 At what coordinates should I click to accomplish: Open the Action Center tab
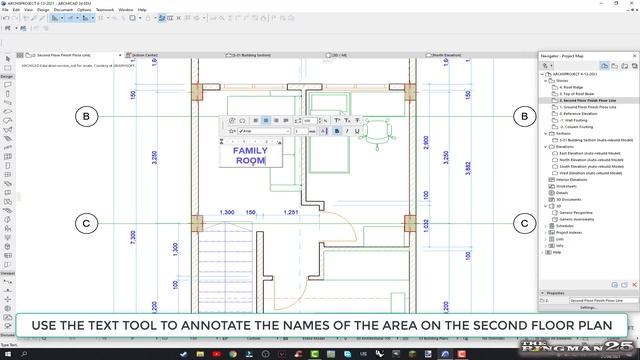click(142, 55)
